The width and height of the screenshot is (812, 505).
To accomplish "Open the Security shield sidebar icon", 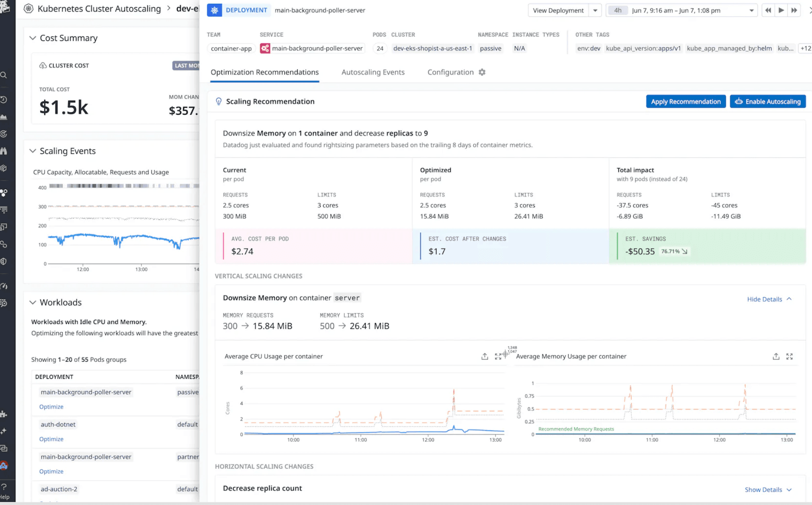I will point(4,261).
